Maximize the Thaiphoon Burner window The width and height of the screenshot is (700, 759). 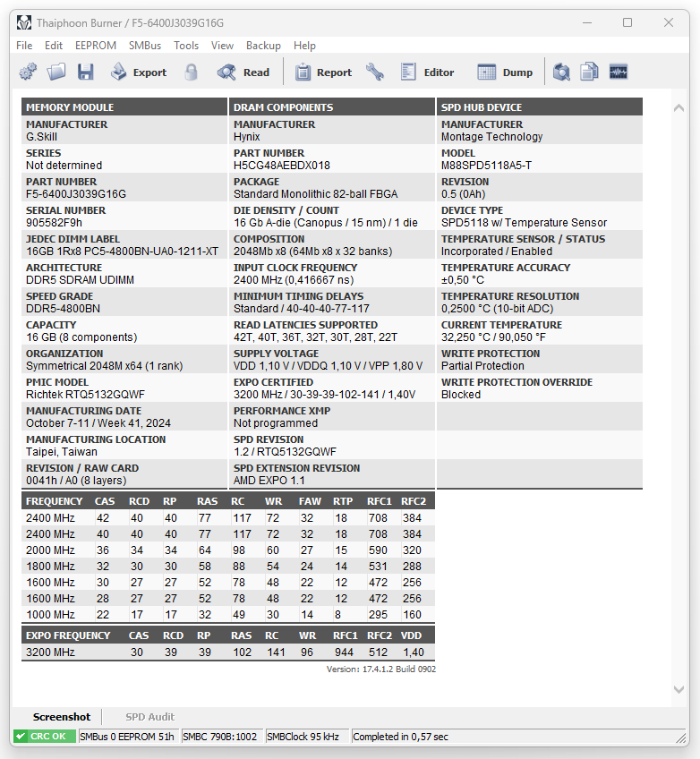point(627,22)
